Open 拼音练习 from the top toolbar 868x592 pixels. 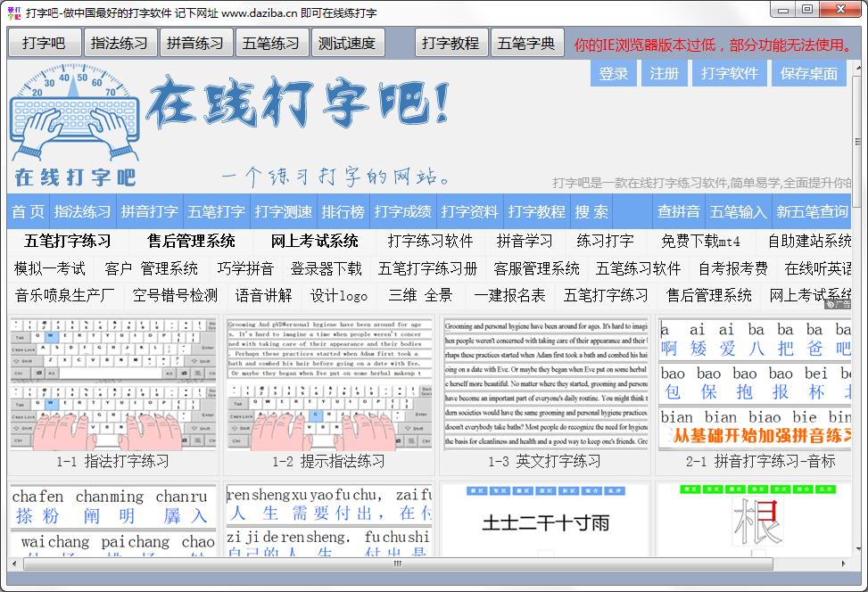pyautogui.click(x=195, y=42)
